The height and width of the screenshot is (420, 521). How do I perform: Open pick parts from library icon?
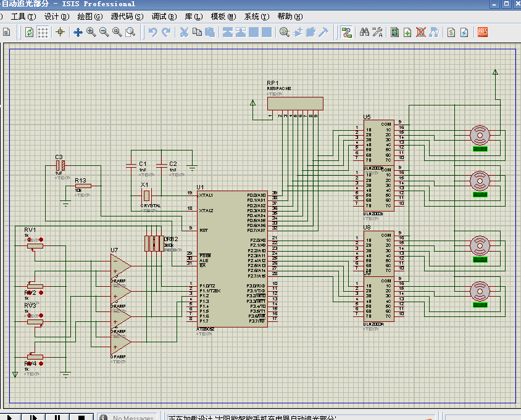click(285, 32)
